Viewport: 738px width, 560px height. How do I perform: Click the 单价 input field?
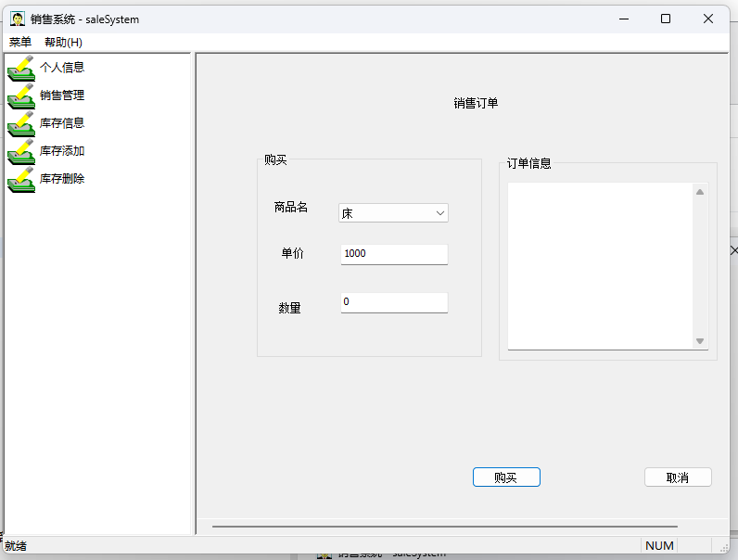point(394,254)
